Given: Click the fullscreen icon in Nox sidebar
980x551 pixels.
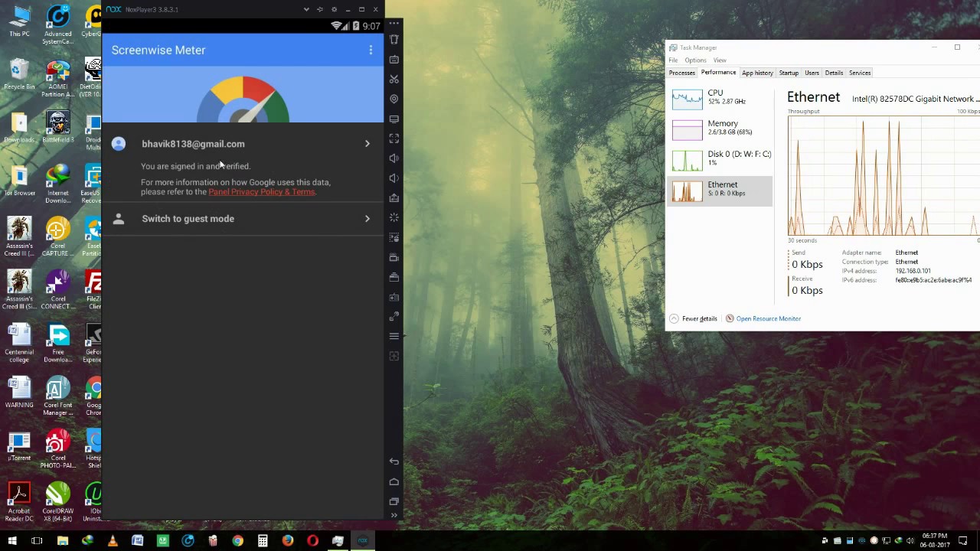Looking at the screenshot, I should click(x=394, y=139).
